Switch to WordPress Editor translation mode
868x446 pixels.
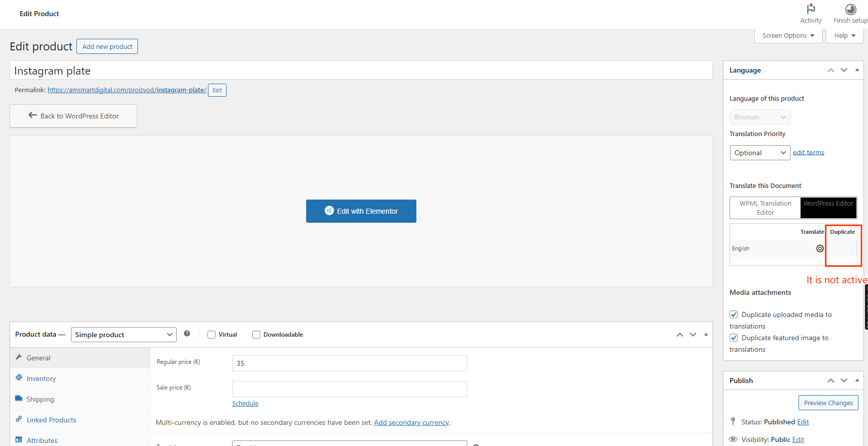point(828,208)
